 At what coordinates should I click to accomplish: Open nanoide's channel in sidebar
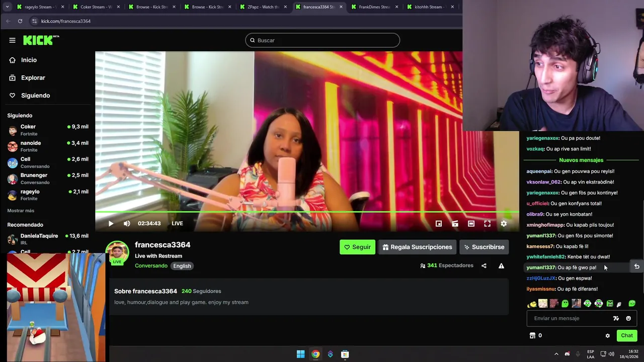coord(48,146)
